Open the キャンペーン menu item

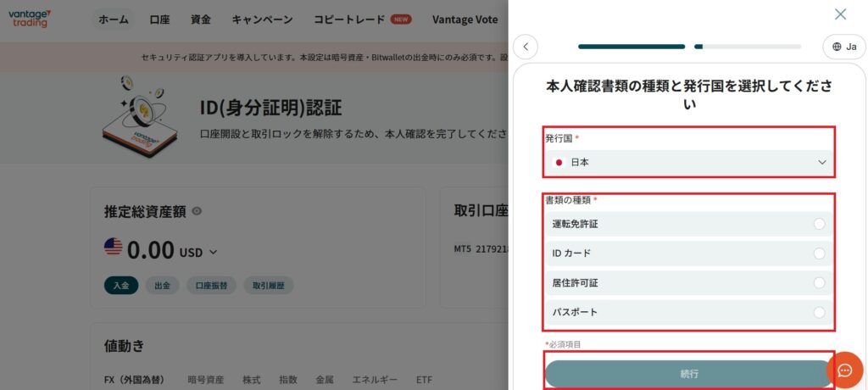(x=262, y=19)
